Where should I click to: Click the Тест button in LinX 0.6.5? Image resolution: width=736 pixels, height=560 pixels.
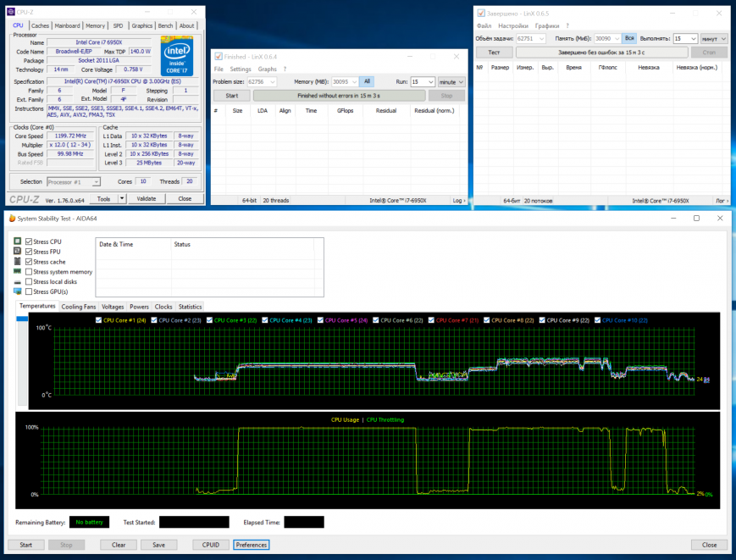(494, 53)
